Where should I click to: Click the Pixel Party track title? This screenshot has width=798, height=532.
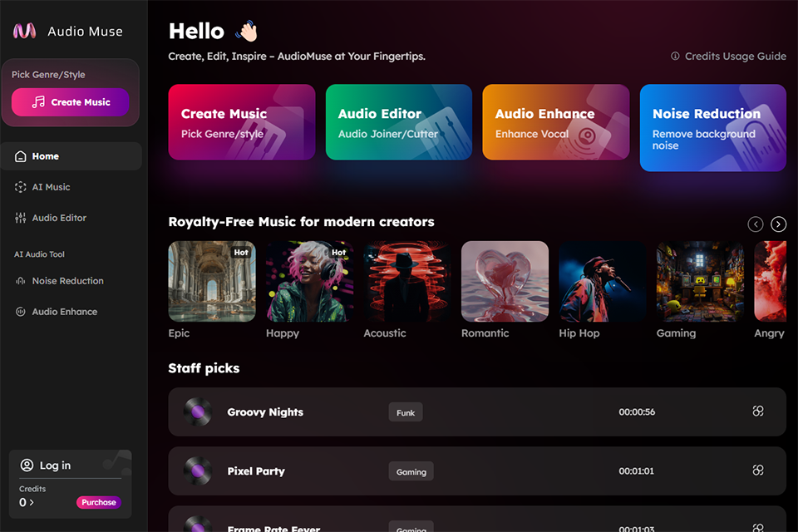256,471
